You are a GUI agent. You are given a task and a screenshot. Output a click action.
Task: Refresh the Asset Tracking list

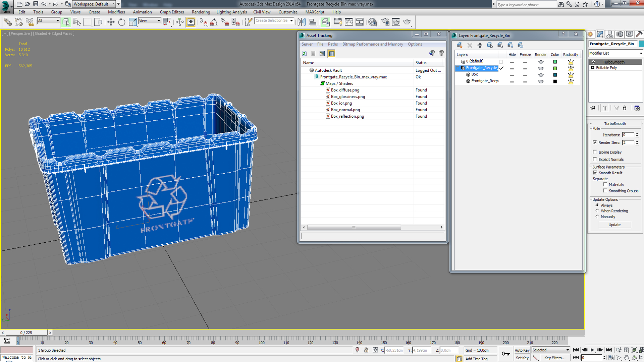(304, 54)
